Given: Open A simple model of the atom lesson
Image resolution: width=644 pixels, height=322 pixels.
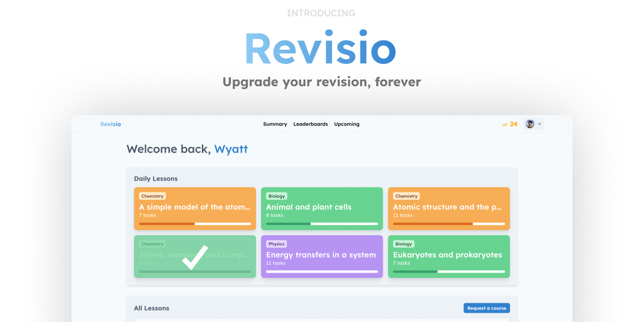Looking at the screenshot, I should click(x=195, y=209).
